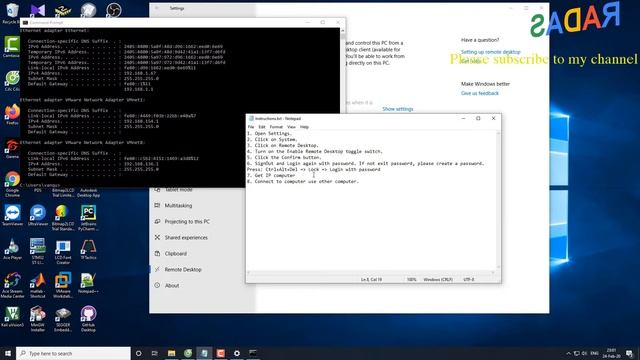Launch the matlab shortcut on desktop
640x360 pixels.
tap(38, 285)
